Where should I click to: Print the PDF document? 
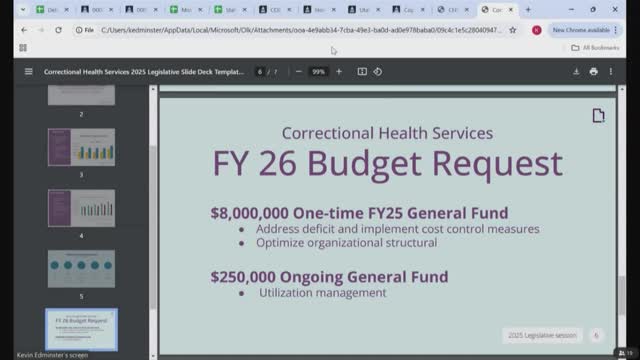point(593,72)
